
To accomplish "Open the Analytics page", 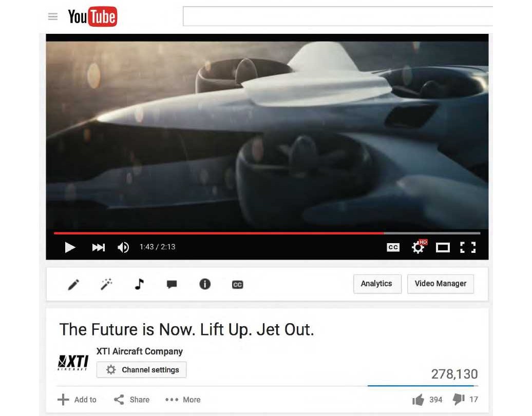I will [377, 284].
